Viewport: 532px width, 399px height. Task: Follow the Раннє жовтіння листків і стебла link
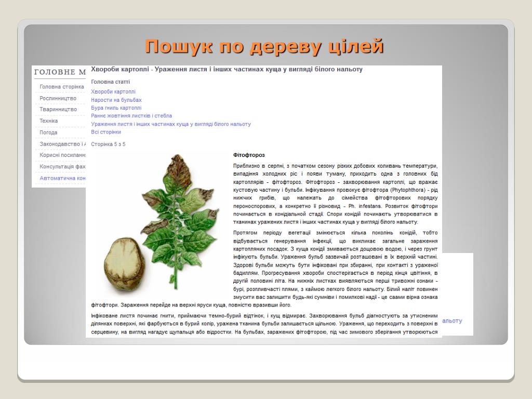pyautogui.click(x=131, y=116)
